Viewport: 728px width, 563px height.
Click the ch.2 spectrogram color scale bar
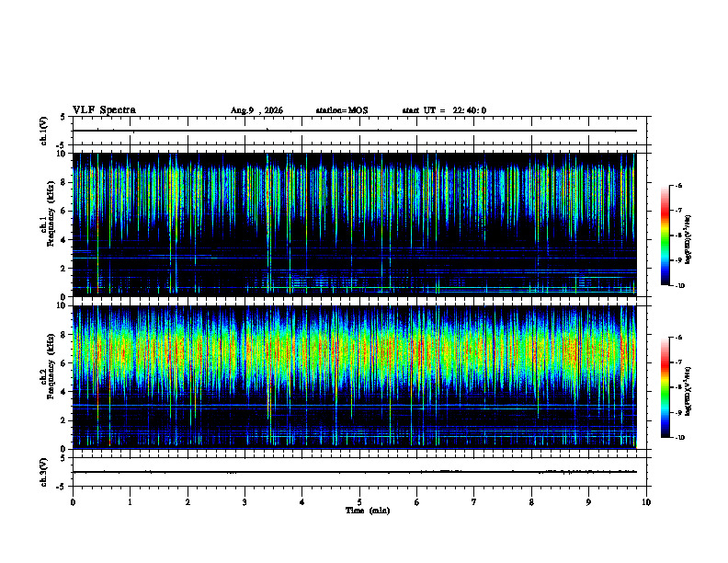click(665, 387)
